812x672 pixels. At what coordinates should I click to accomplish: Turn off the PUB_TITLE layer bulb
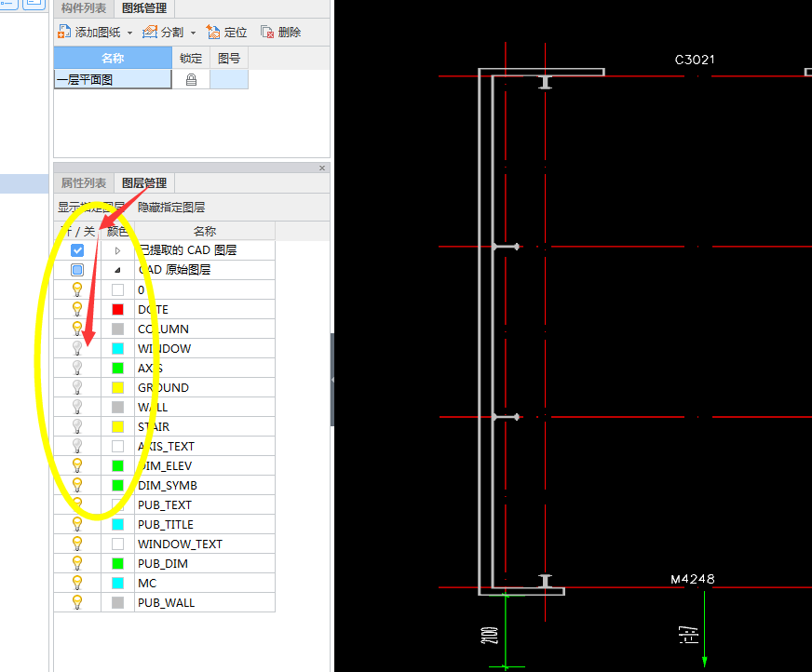pos(77,524)
